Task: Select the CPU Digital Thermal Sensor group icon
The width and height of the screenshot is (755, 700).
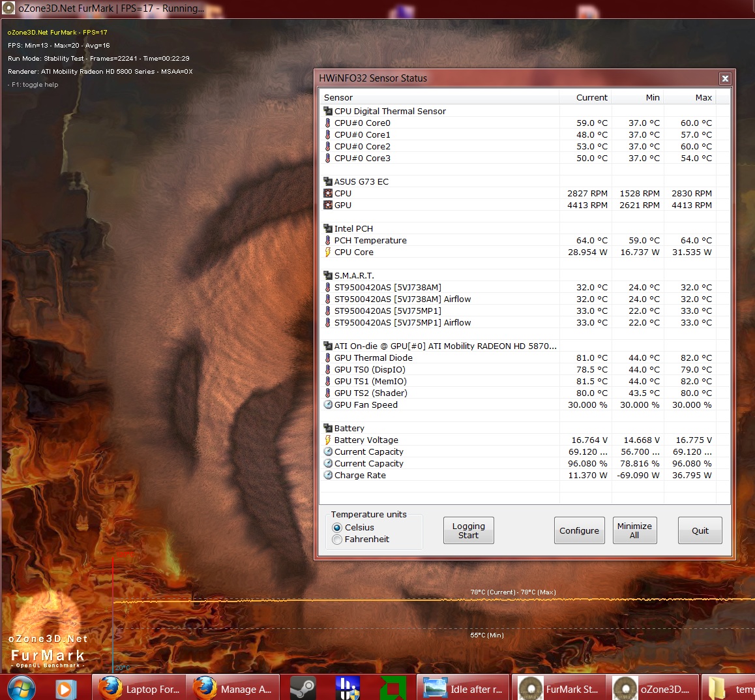Action: (328, 111)
